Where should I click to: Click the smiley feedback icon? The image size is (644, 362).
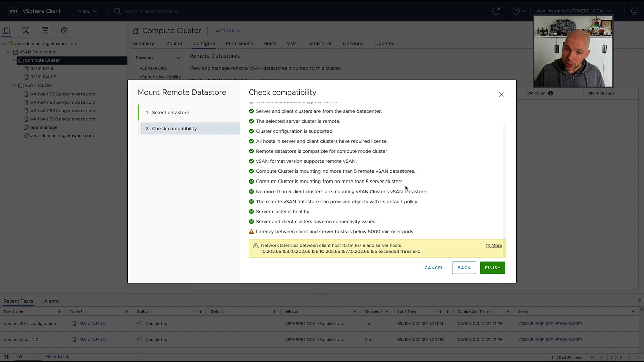(x=635, y=11)
